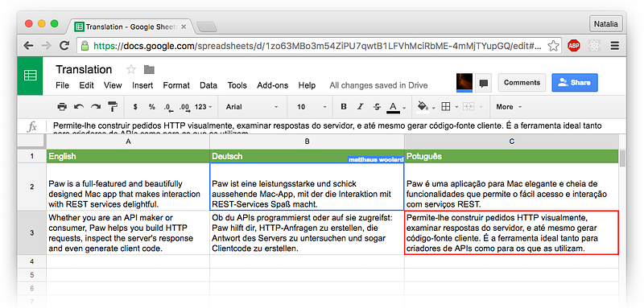The height and width of the screenshot is (308, 644).
Task: Click the collaborator avatar thumbnail
Action: pyautogui.click(x=464, y=83)
